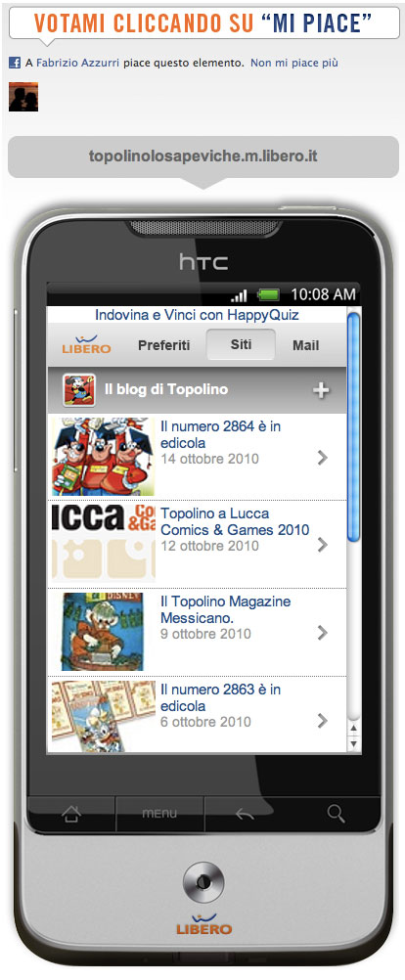Image resolution: width=405 pixels, height=980 pixels.
Task: Switch to the Mail tab
Action: pos(305,345)
